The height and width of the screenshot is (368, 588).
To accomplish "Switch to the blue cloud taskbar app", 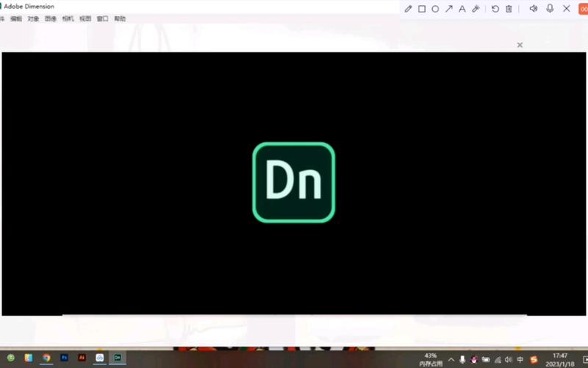I will pyautogui.click(x=100, y=358).
